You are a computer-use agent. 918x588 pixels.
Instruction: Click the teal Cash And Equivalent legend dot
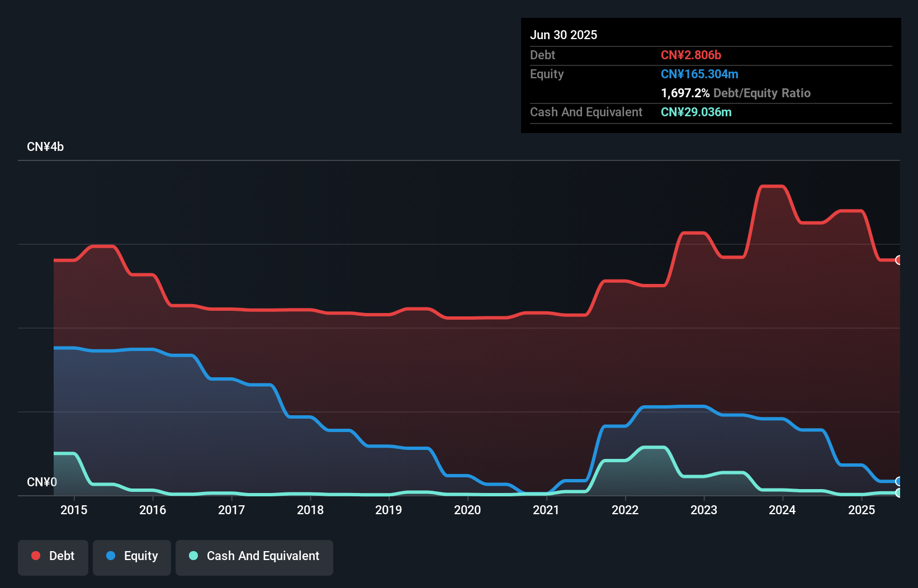[192, 556]
